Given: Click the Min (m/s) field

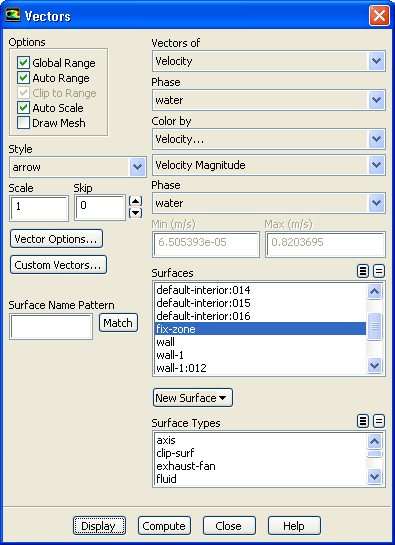Looking at the screenshot, I should [206, 245].
